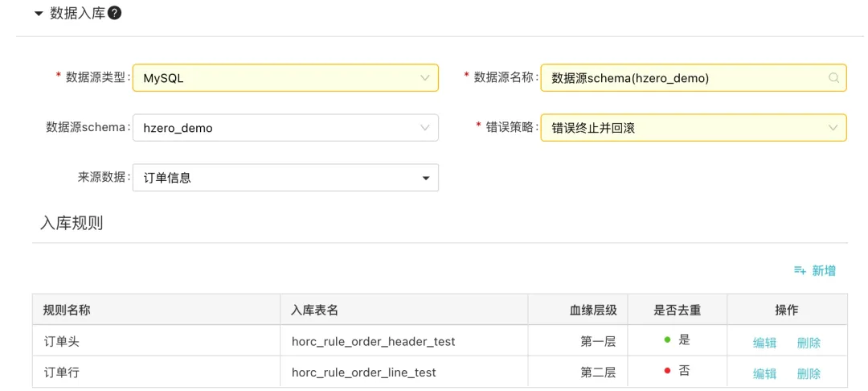This screenshot has height=391, width=868.
Task: Click 编辑 for the 订单行 row
Action: 764,373
